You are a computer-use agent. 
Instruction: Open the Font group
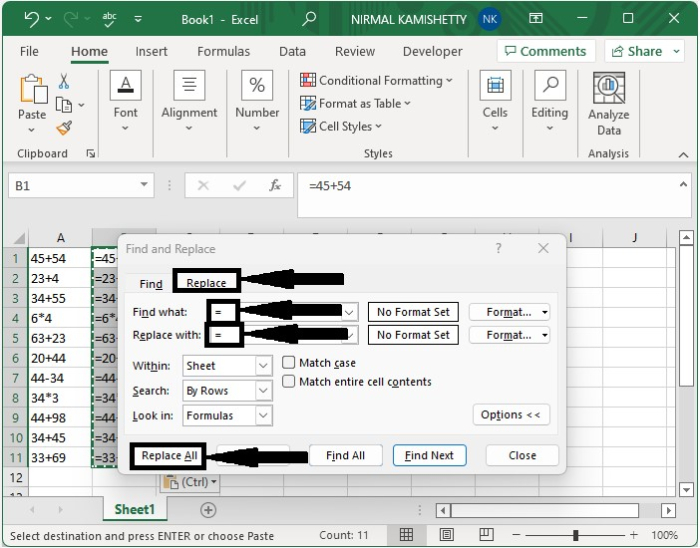pos(125,101)
